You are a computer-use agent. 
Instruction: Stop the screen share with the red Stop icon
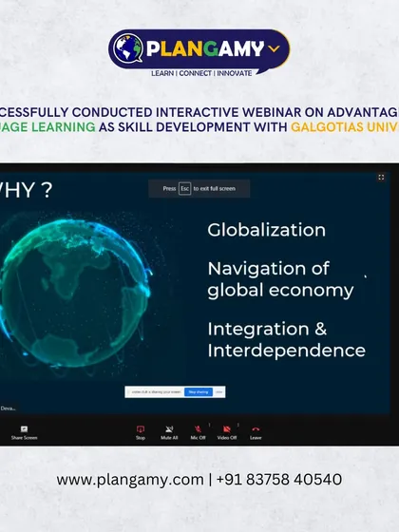141,429
